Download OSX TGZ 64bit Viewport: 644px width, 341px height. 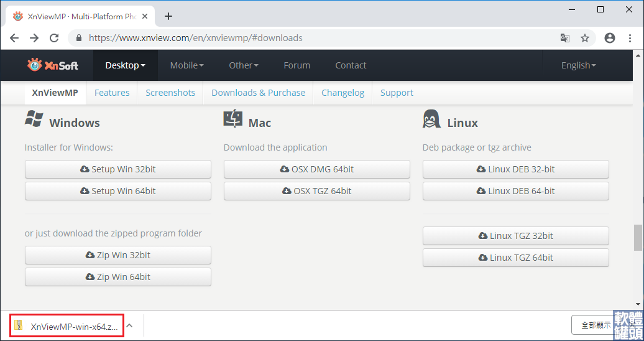coord(316,191)
